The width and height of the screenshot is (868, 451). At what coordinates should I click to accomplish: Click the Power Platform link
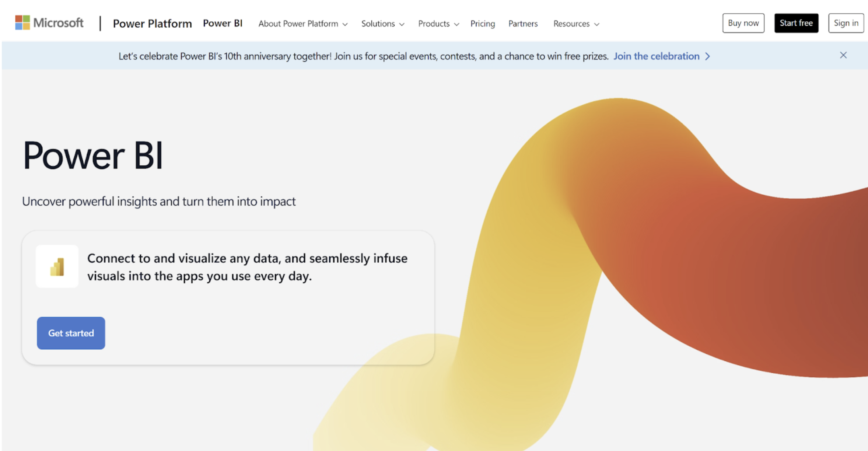point(152,24)
